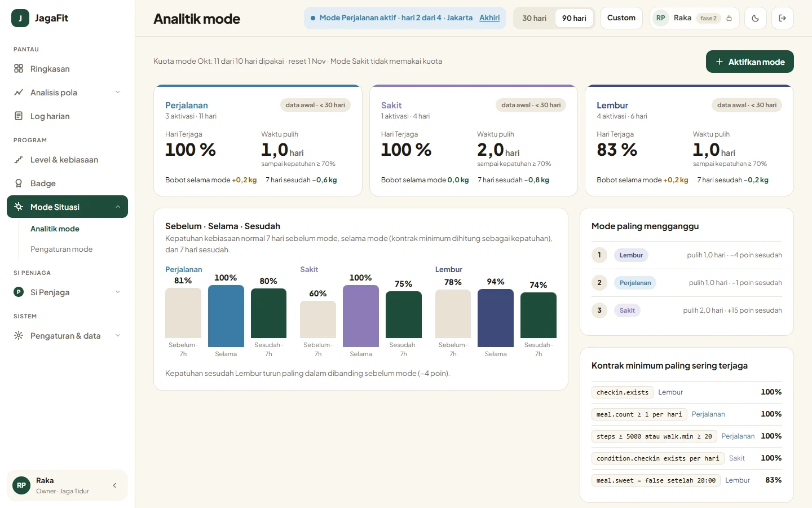Screen dimensions: 812x508
Task: Click the Kuota mode Okt quota notice text
Action: tap(298, 62)
